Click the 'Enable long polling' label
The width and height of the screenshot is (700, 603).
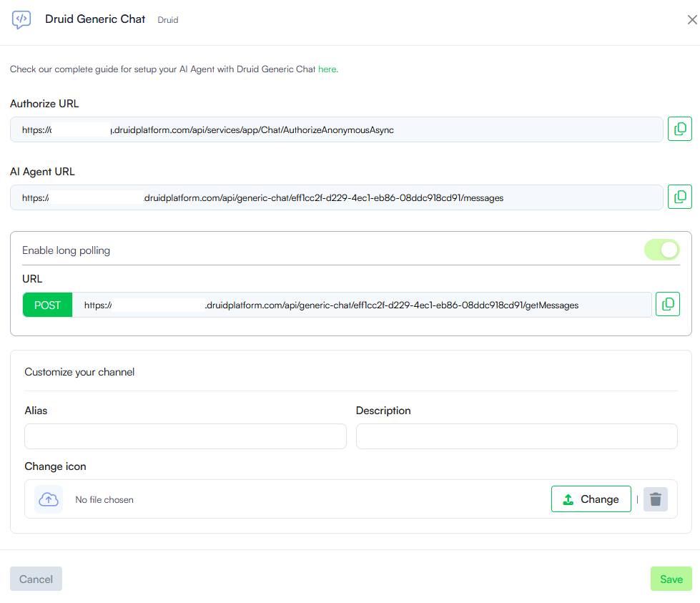(x=66, y=250)
